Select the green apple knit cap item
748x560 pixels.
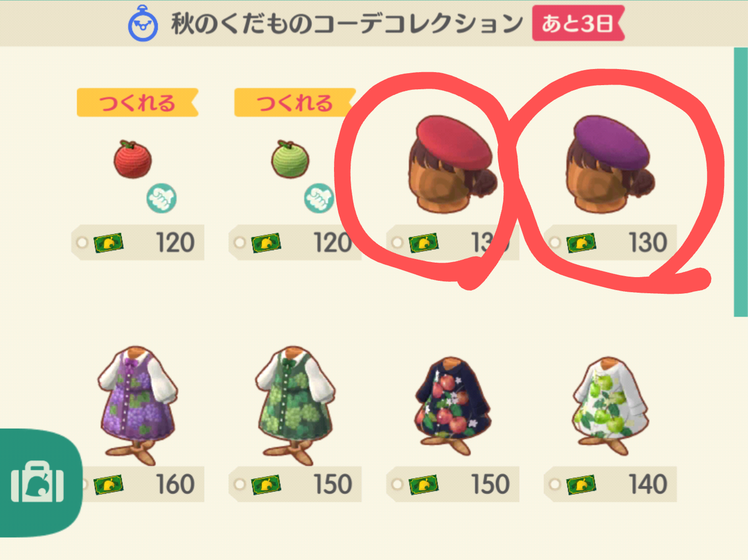tap(290, 159)
